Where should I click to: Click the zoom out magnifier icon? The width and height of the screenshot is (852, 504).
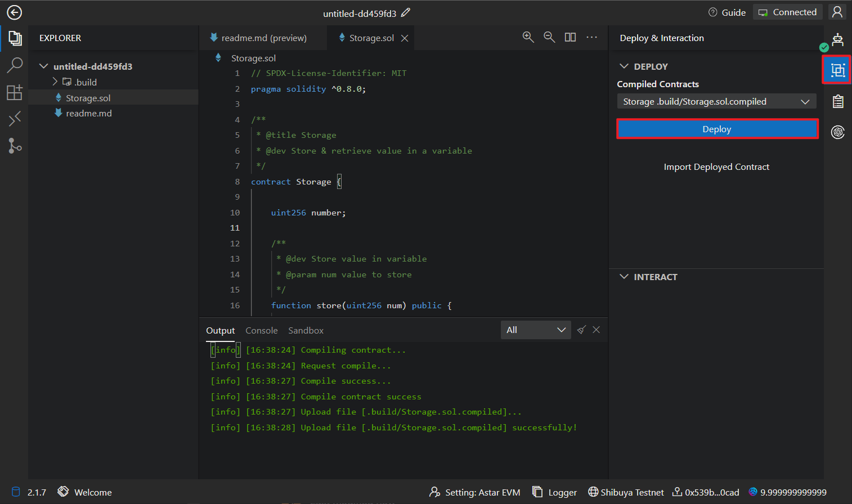[549, 37]
